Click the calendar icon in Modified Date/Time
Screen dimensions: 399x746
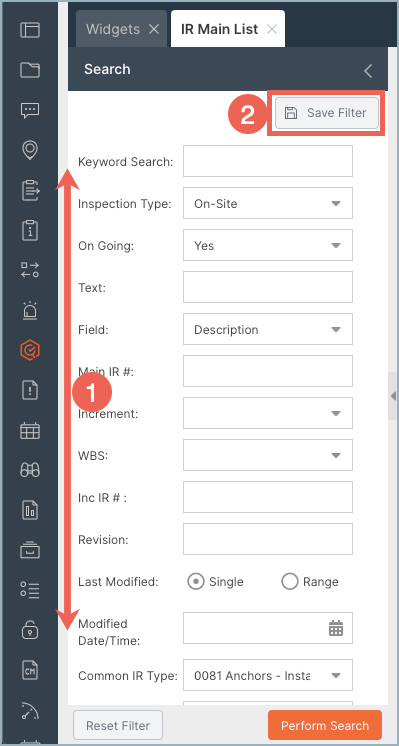(336, 628)
